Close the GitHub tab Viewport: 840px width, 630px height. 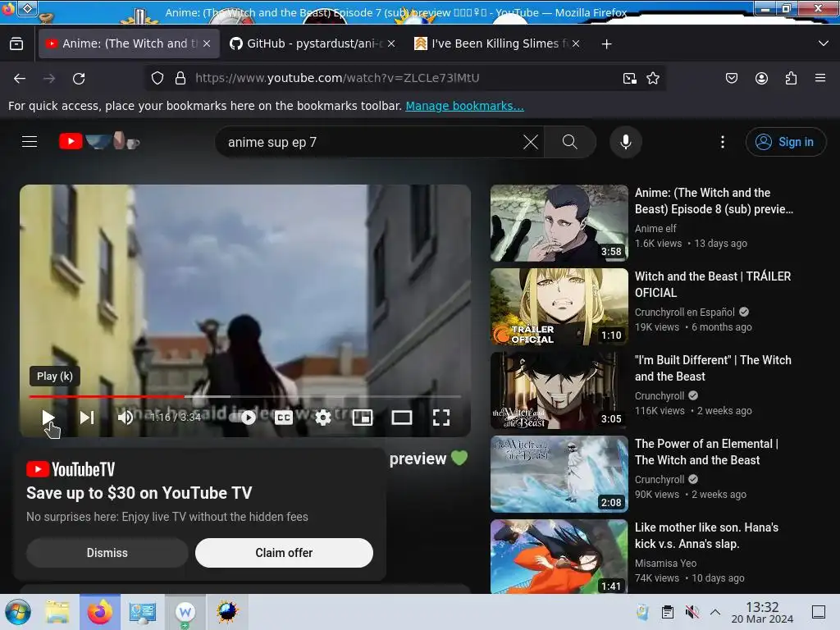pyautogui.click(x=391, y=43)
